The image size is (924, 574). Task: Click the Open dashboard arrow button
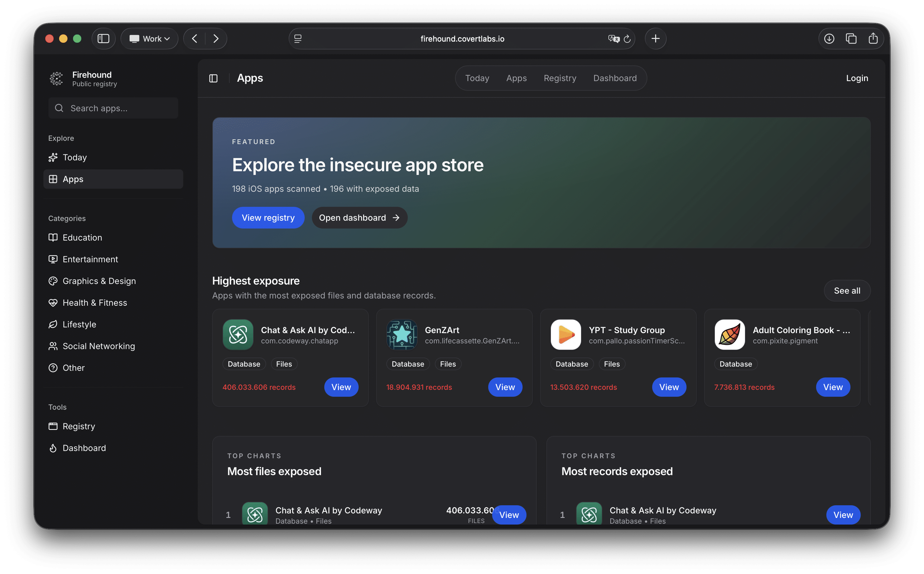(x=359, y=218)
